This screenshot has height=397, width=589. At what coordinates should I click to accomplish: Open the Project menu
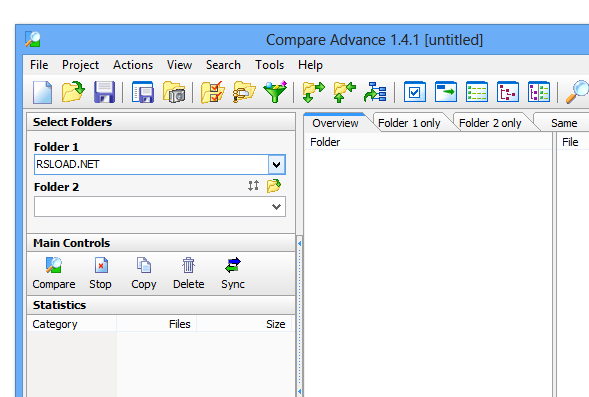click(x=80, y=65)
